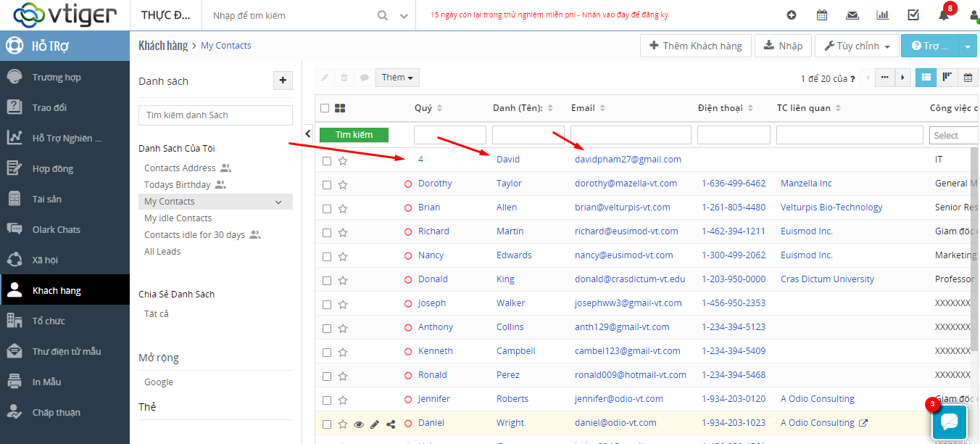Tick the select-all checkbox in table header
The height and width of the screenshot is (444, 980).
tap(325, 108)
